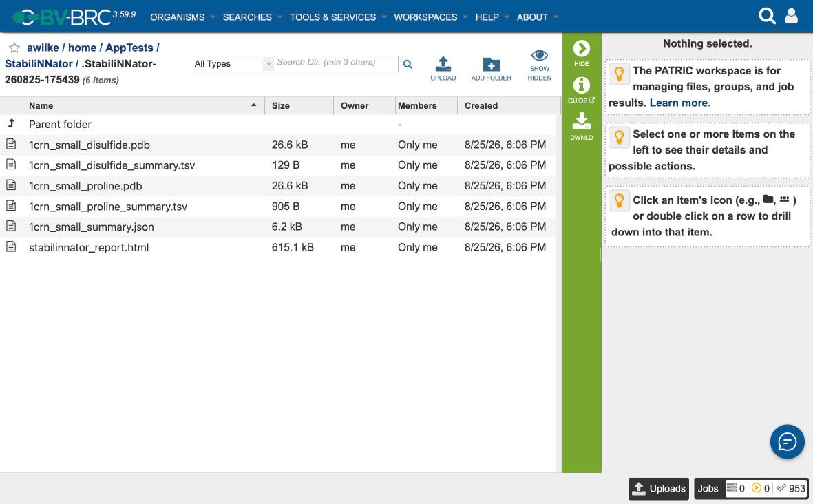Viewport: 813px width, 504px height.
Task: Click the directory search magnifier icon
Action: click(x=408, y=64)
